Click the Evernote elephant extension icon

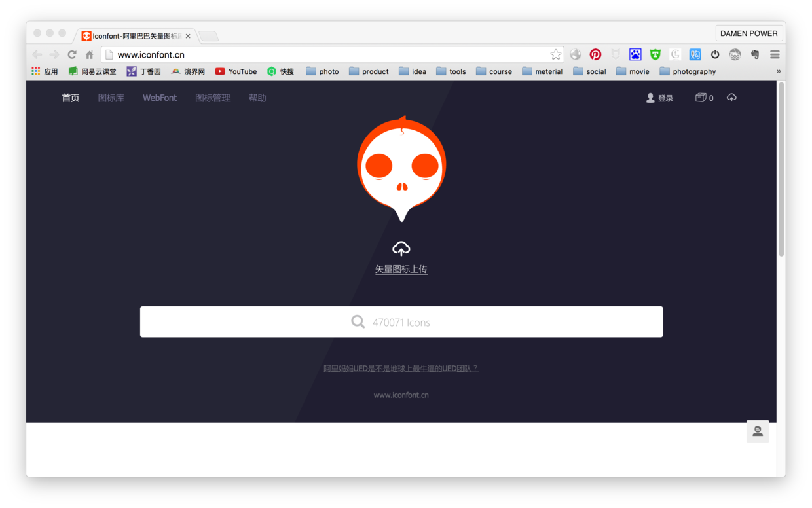[755, 54]
